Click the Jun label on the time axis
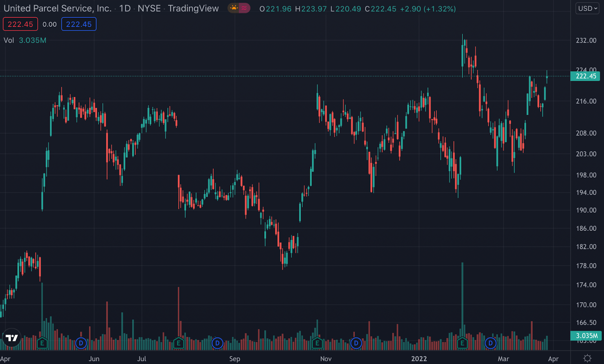 click(94, 359)
